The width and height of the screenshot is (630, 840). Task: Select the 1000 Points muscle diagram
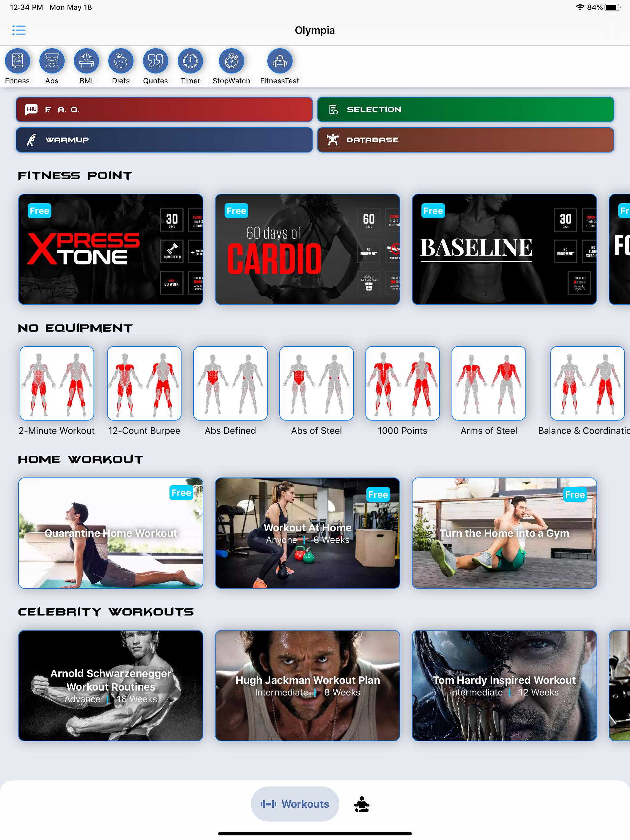click(x=402, y=383)
